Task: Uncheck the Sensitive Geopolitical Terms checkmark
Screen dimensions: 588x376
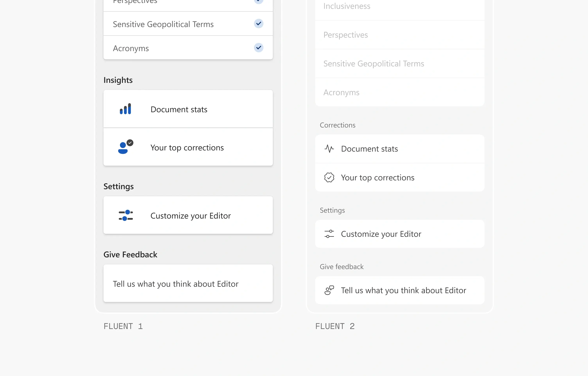Action: [x=259, y=24]
